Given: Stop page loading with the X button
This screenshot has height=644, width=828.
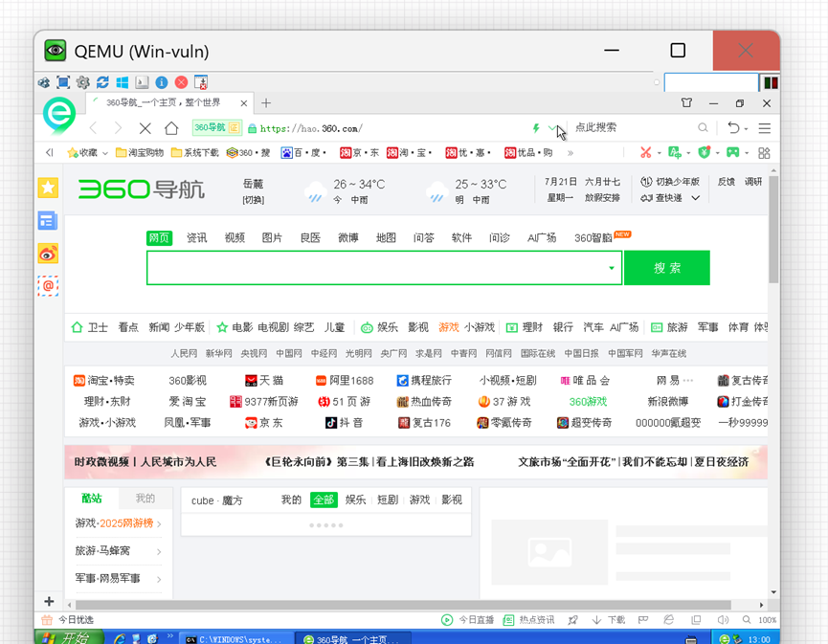Looking at the screenshot, I should click(145, 128).
